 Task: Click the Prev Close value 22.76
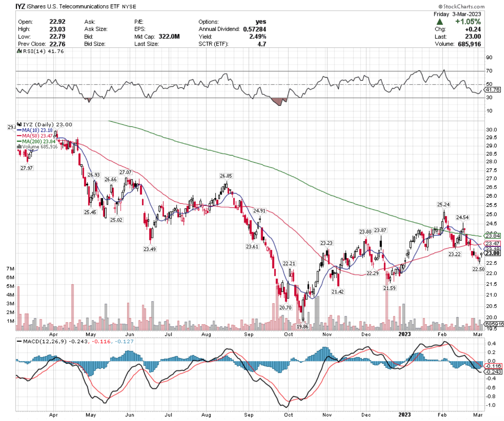(x=57, y=44)
